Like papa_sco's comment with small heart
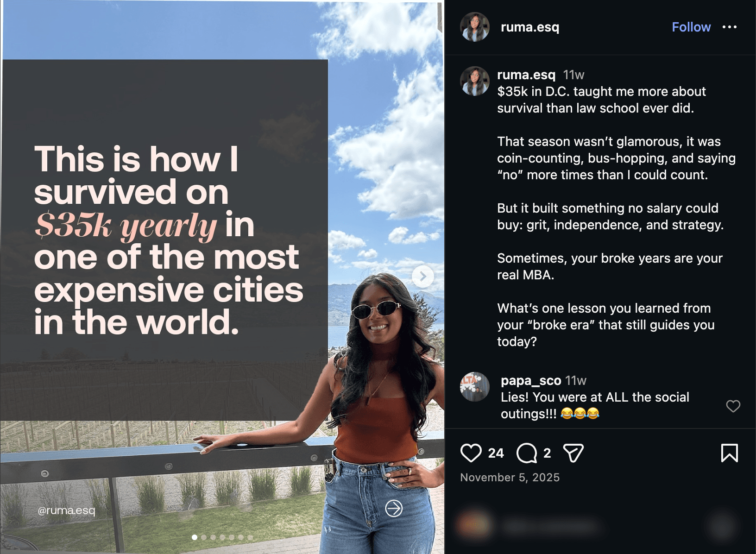Image resolution: width=756 pixels, height=554 pixels. [733, 406]
